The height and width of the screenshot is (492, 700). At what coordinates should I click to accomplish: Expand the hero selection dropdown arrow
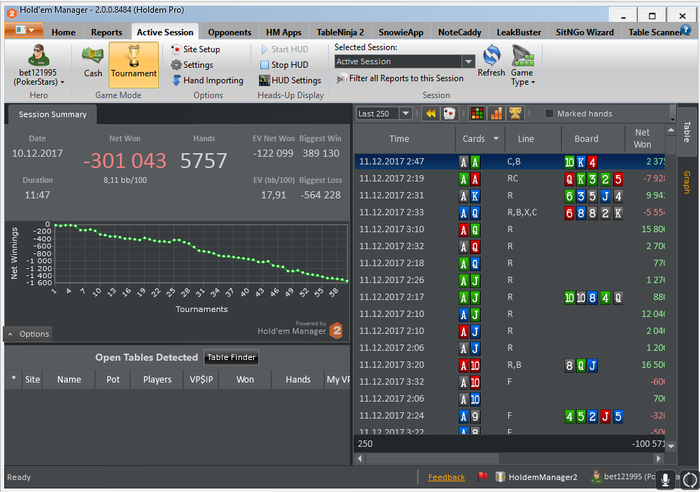[62, 82]
